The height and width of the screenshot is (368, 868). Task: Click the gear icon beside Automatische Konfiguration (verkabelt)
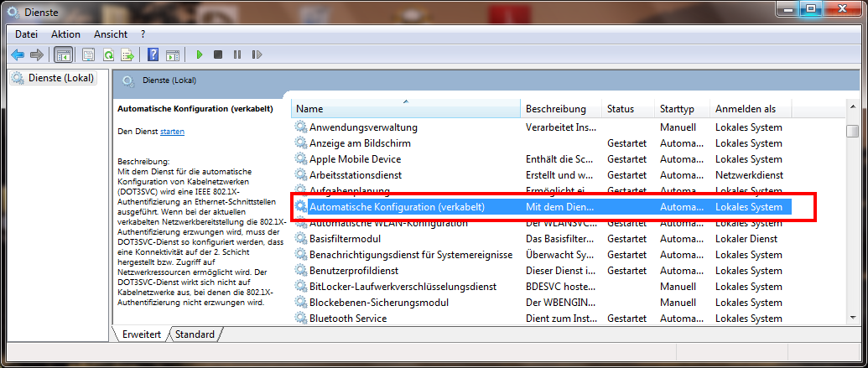pos(300,207)
